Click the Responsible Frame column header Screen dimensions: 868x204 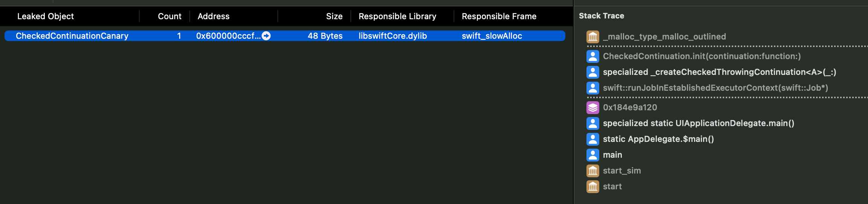499,16
